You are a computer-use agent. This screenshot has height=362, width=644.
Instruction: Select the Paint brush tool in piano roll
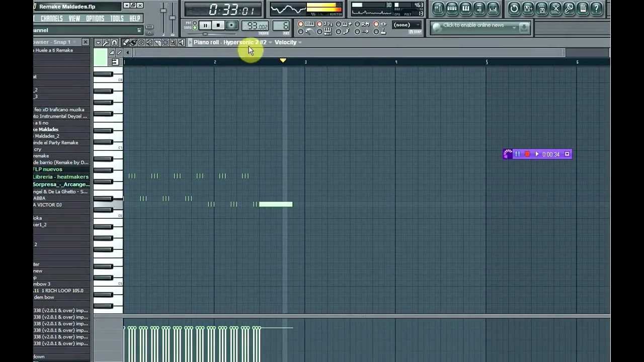(x=133, y=42)
